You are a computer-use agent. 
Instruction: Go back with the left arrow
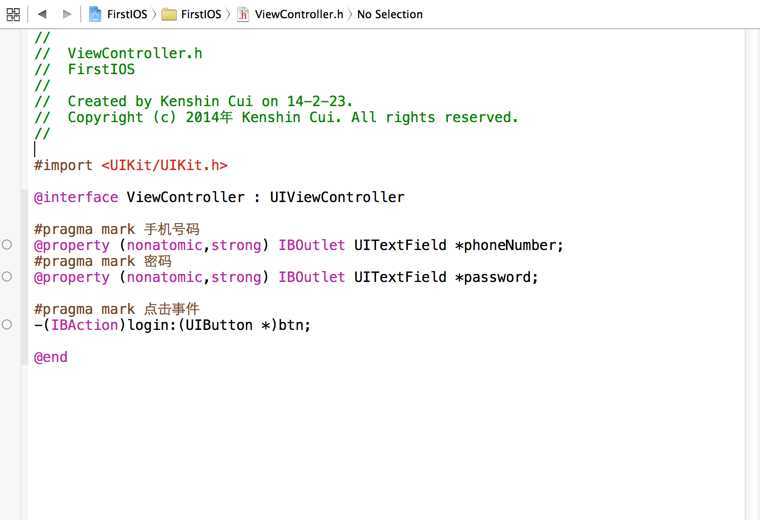click(42, 14)
